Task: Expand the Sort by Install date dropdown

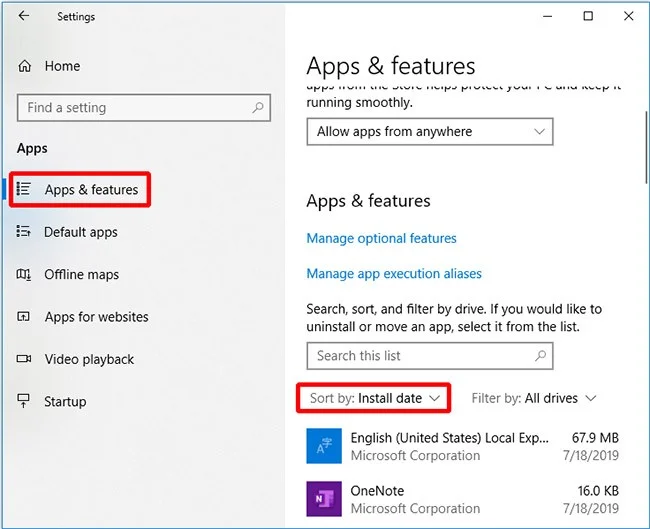Action: point(375,398)
